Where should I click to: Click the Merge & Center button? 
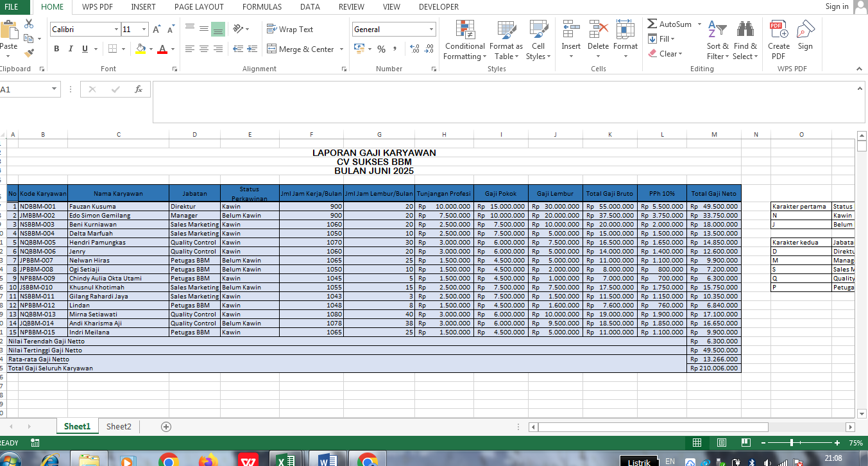[301, 49]
